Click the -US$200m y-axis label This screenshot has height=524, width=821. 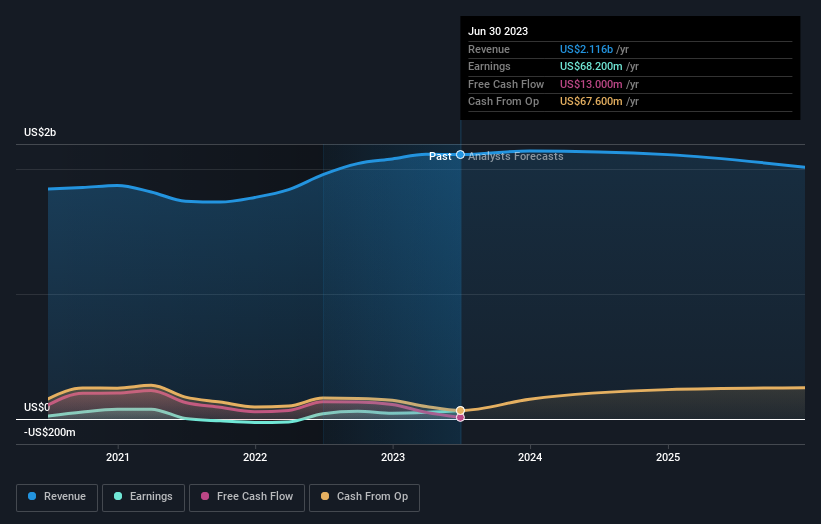50,432
